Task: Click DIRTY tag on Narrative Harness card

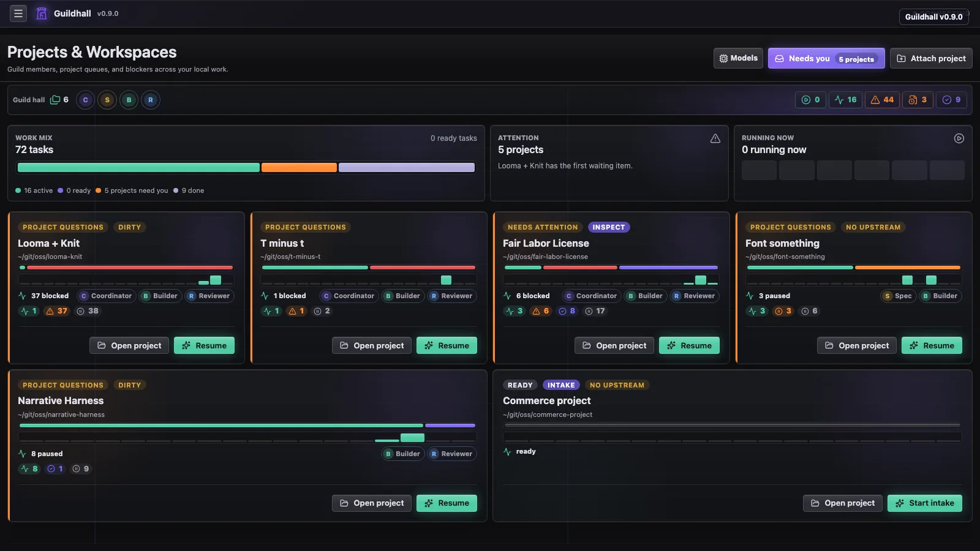Action: (129, 385)
